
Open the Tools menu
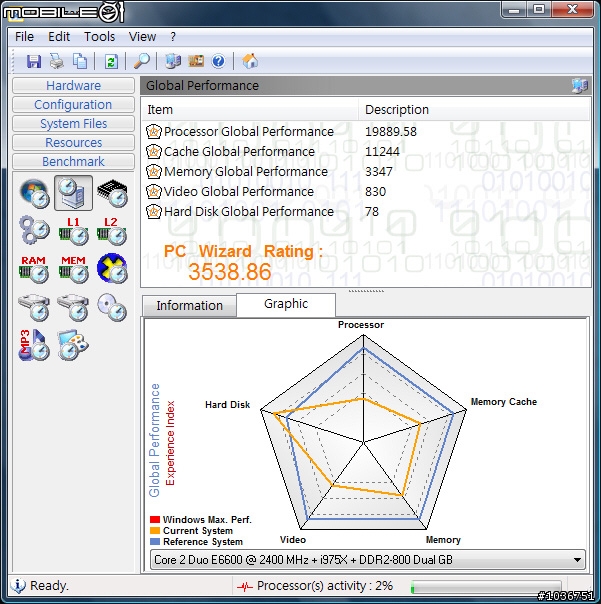point(99,37)
